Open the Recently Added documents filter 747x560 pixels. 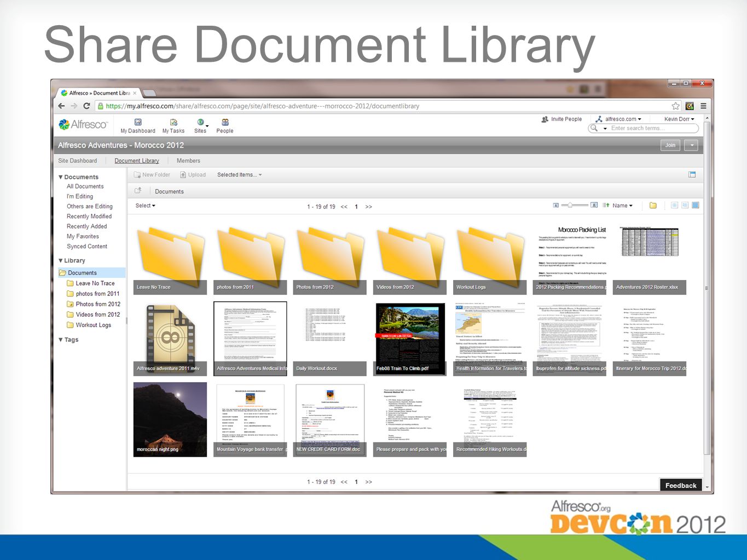[x=87, y=226]
